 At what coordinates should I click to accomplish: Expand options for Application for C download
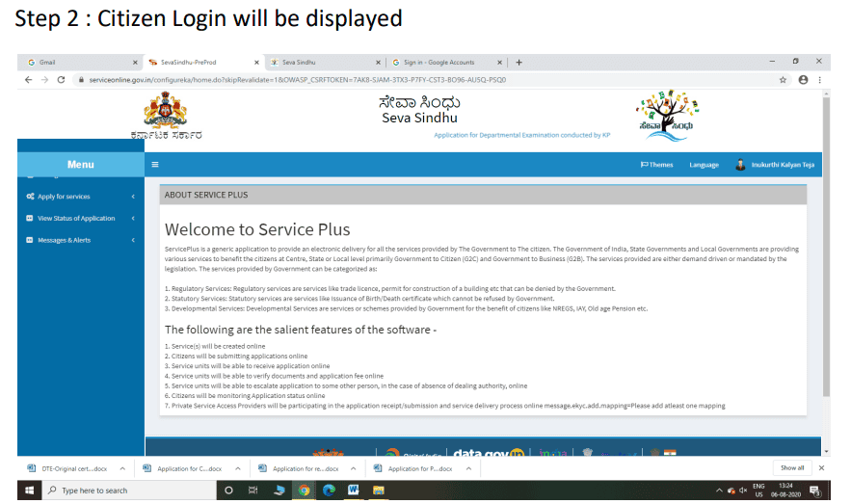tap(238, 468)
